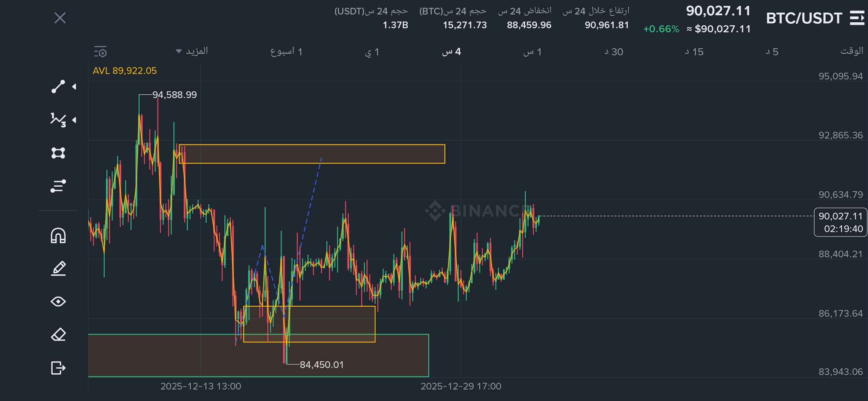Select the 15 د interval
The height and width of the screenshot is (401, 868).
[x=694, y=52]
